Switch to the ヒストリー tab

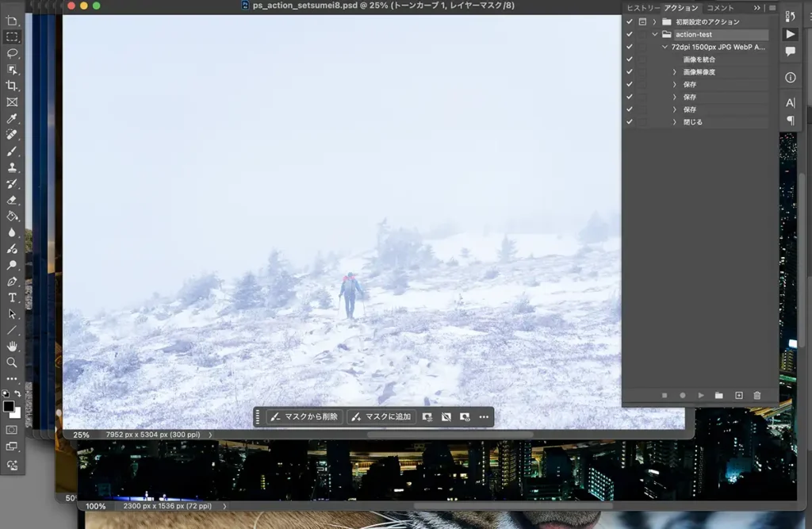click(x=642, y=8)
